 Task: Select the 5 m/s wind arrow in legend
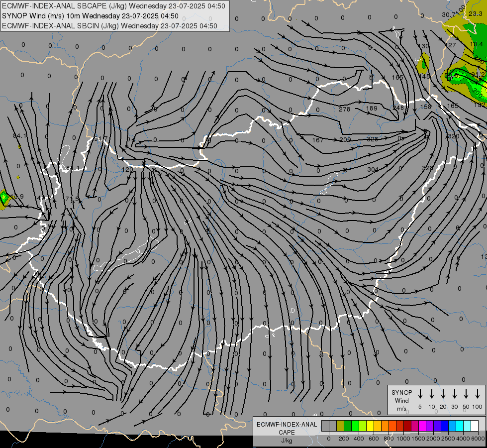coord(420,394)
